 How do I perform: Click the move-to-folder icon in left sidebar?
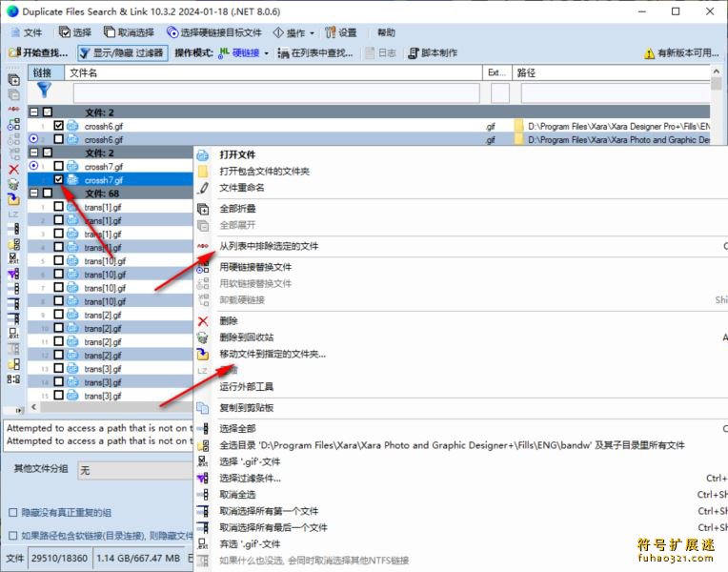(x=14, y=199)
